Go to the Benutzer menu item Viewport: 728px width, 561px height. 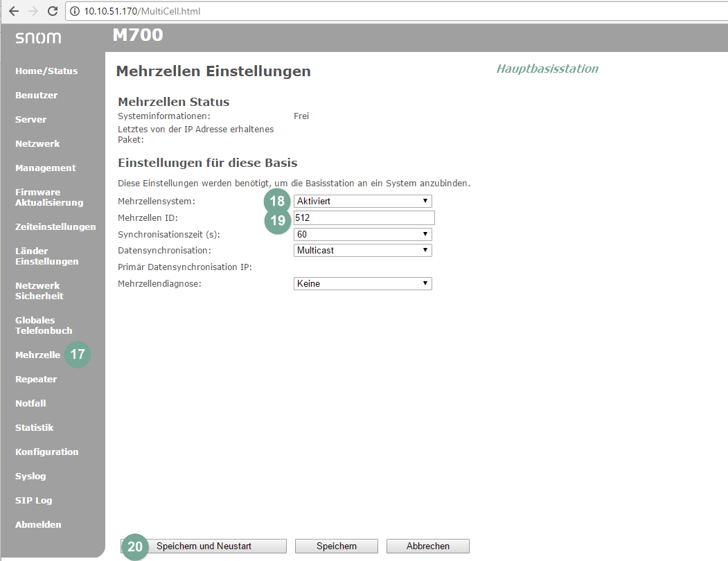tap(36, 96)
